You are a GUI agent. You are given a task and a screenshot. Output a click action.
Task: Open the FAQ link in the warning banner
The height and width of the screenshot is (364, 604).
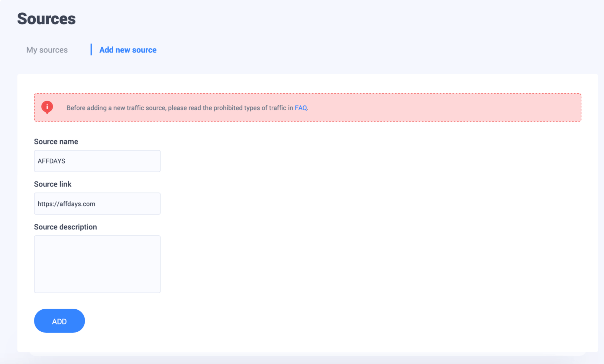point(301,108)
